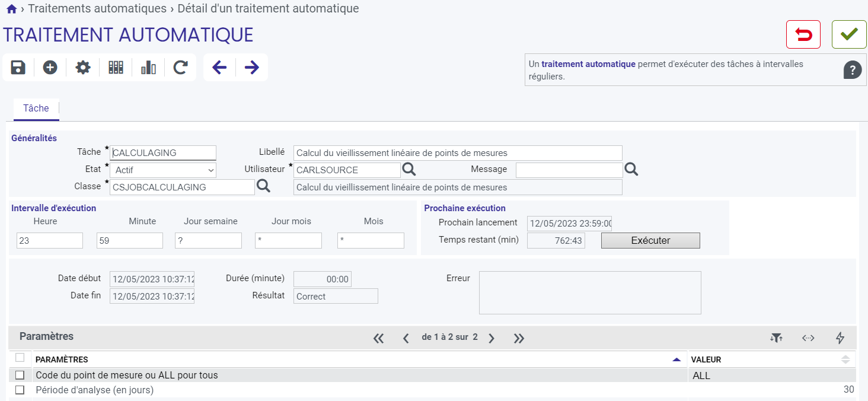Click Classe field CSJOBCALCULAGING

pos(183,187)
